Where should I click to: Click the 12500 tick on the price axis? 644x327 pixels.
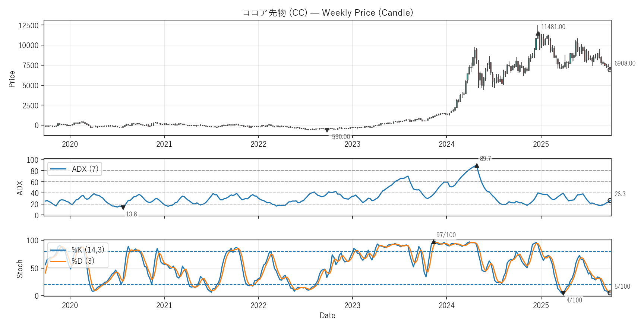point(28,25)
